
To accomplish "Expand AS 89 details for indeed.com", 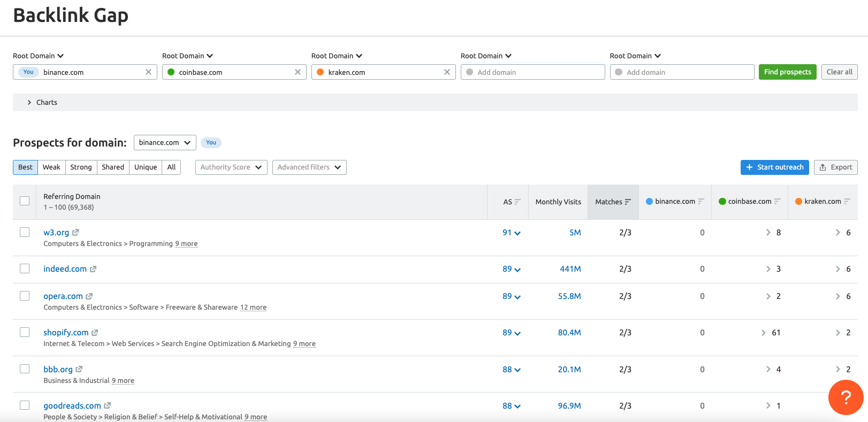I will [x=512, y=269].
